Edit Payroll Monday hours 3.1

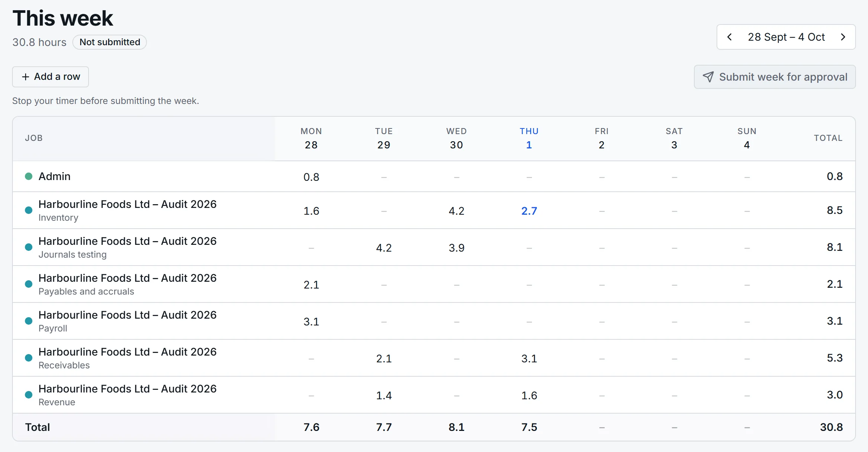click(311, 321)
